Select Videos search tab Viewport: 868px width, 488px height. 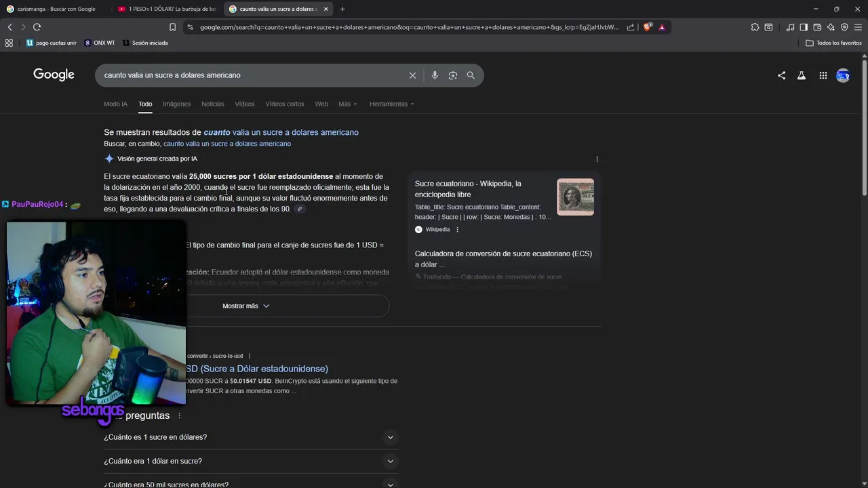245,104
